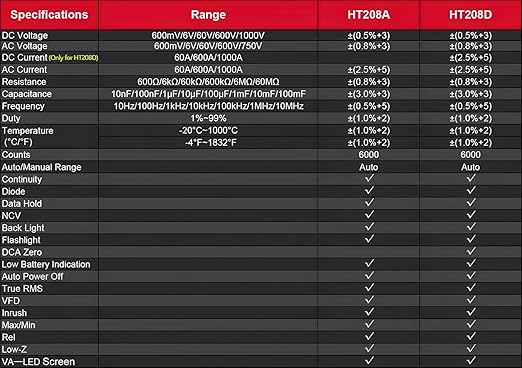Click the Duty row label
Image resolution: width=522 pixels, height=368 pixels.
[x=11, y=118]
